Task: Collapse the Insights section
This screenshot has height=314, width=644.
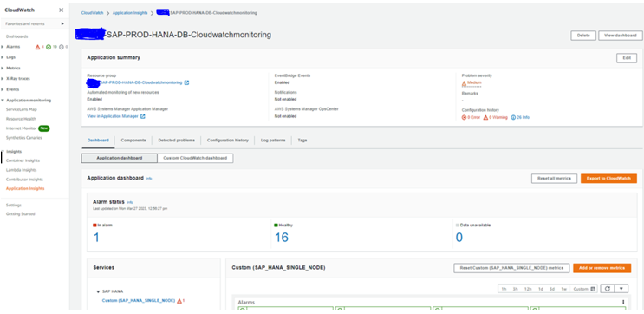Action: point(3,151)
